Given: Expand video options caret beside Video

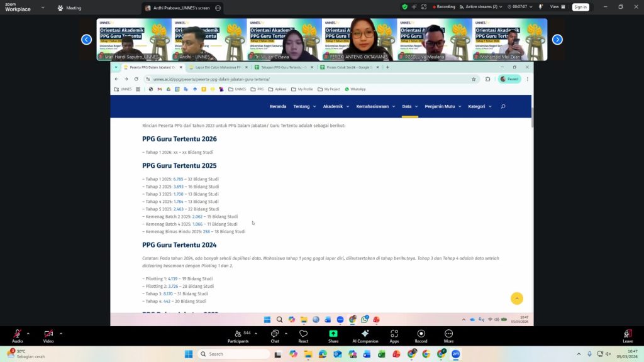Looking at the screenshot, I should coord(61,332).
